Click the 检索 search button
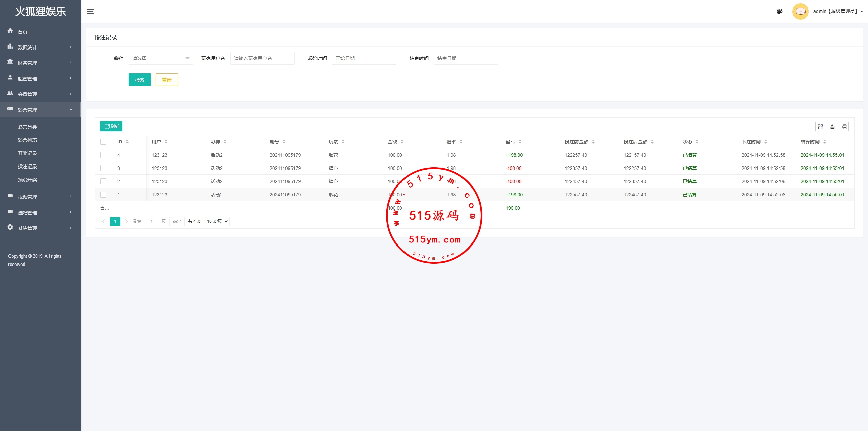 139,80
